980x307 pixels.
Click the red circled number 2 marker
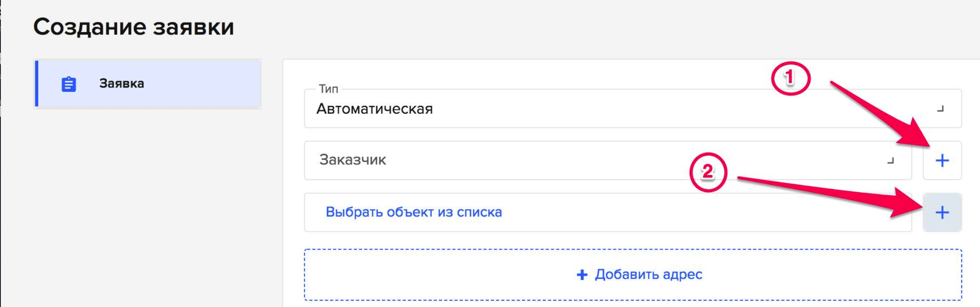[x=708, y=172]
